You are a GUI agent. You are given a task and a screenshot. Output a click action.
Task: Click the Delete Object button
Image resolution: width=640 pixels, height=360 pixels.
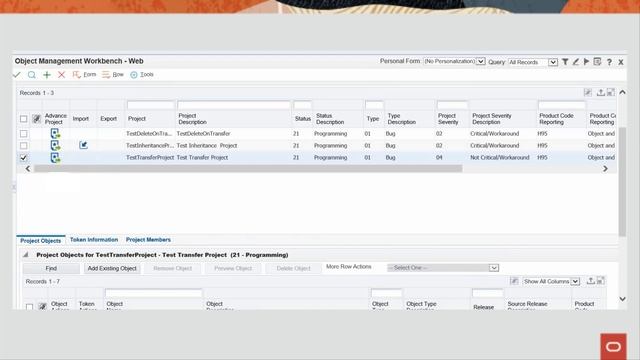click(293, 268)
